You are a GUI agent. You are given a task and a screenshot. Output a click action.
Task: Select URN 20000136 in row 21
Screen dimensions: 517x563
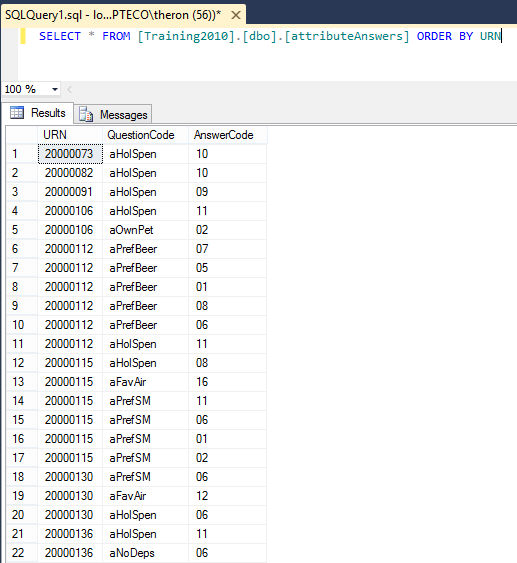70,534
